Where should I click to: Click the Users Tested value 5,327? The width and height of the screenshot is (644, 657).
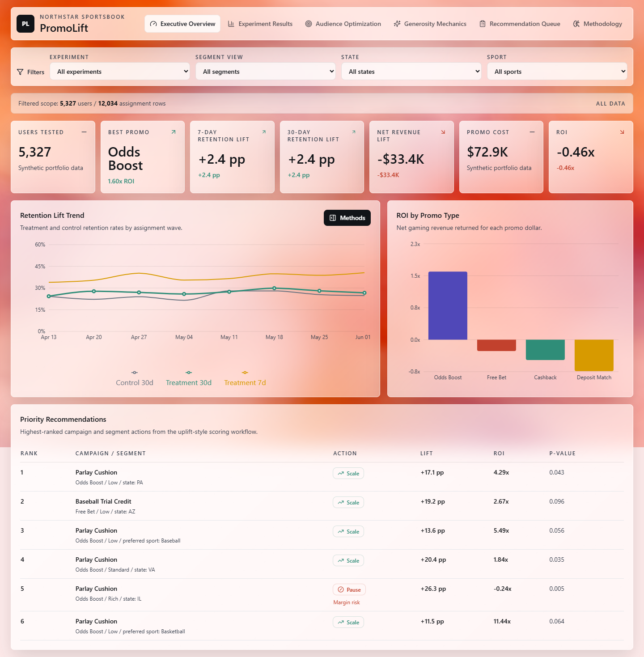point(35,152)
